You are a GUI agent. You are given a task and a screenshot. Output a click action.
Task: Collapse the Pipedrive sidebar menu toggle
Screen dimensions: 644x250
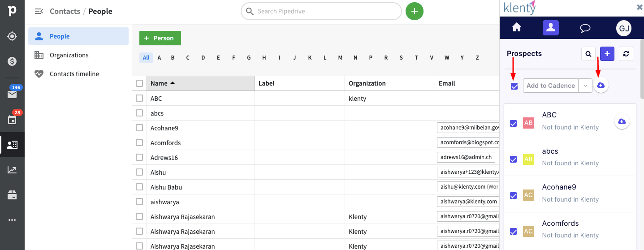(x=39, y=11)
